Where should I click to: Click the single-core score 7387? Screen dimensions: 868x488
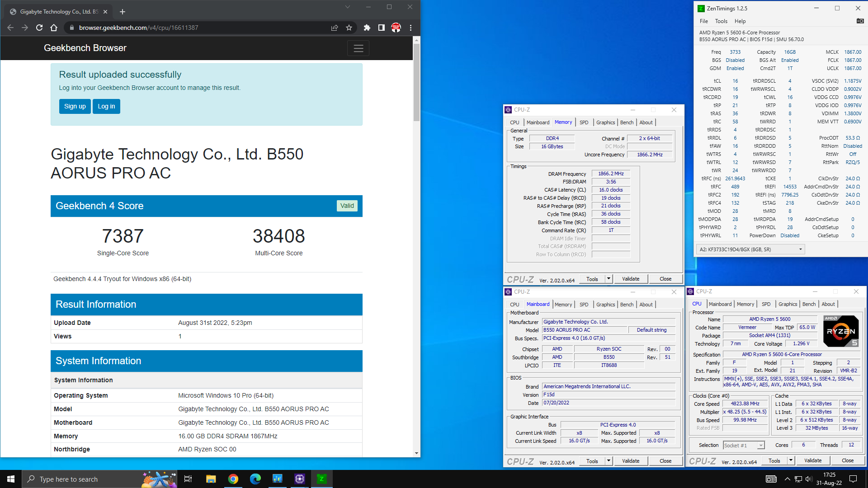123,236
